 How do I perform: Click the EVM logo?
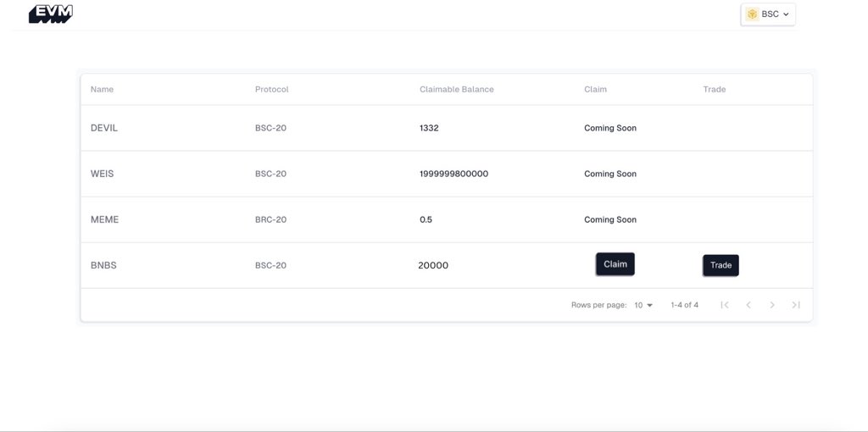tap(50, 14)
